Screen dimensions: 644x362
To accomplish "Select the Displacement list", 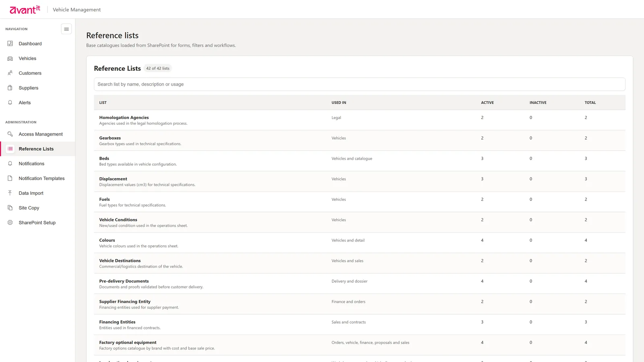I will [x=359, y=182].
